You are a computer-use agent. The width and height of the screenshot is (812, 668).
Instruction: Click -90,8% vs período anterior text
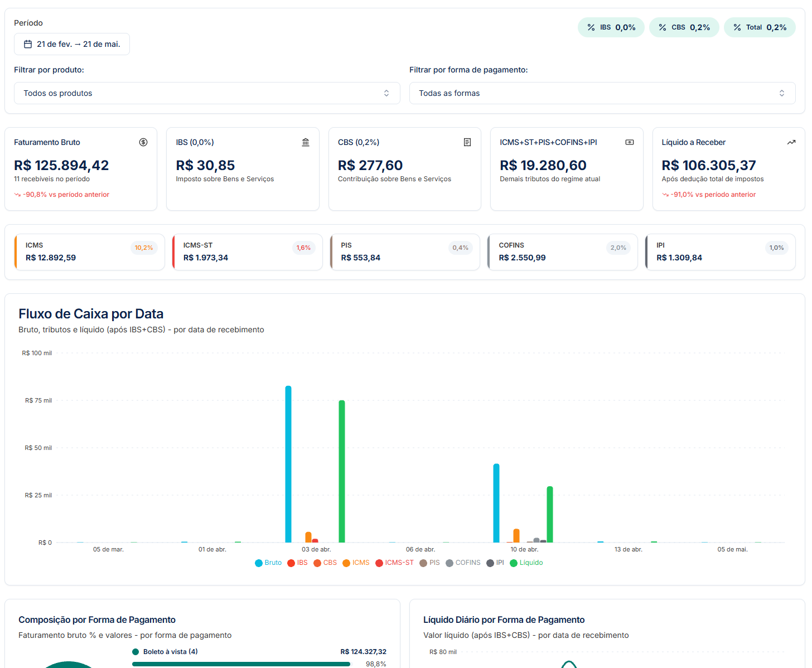pos(66,195)
